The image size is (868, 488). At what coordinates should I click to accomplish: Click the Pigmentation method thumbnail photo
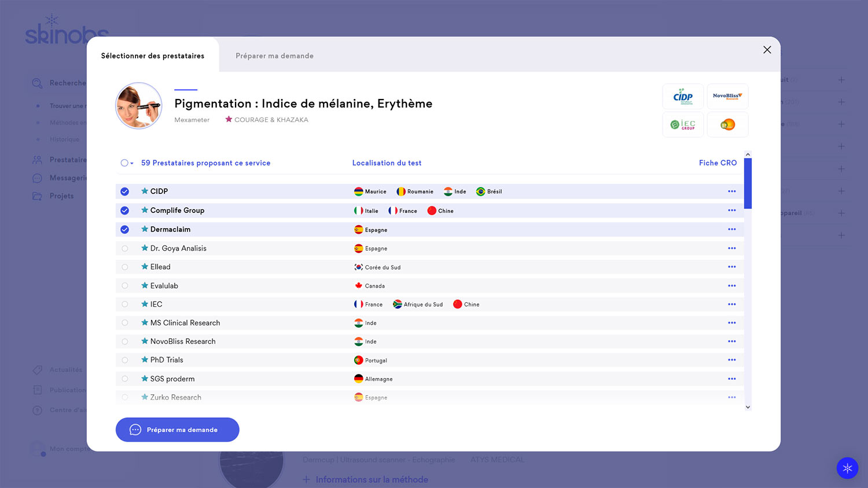(139, 105)
